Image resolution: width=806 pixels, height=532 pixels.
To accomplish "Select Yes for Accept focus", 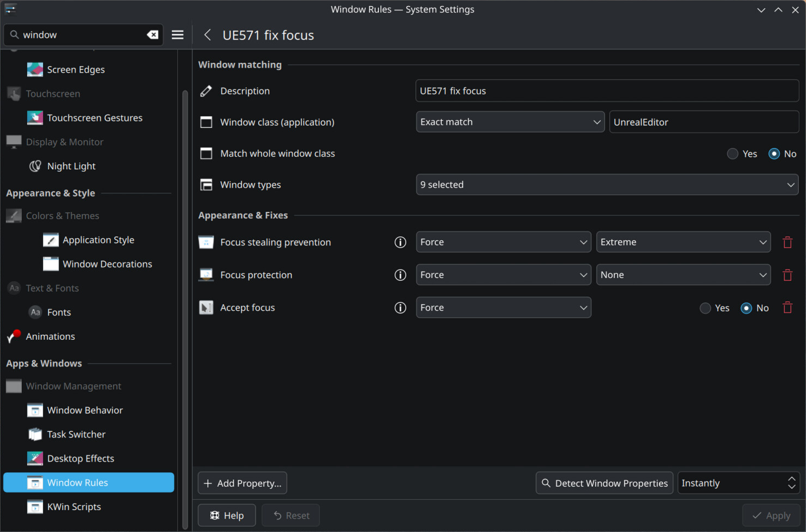I will point(705,308).
